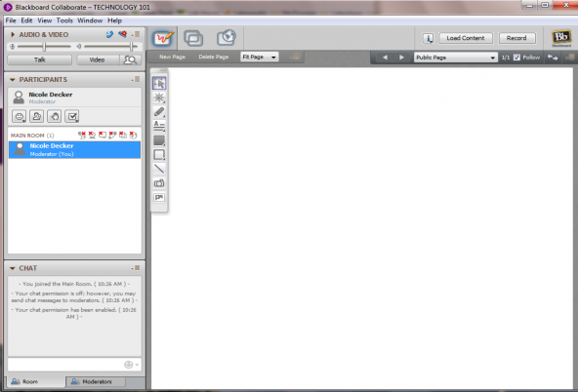
Task: Switch to Whiteboard mode
Action: [162, 38]
